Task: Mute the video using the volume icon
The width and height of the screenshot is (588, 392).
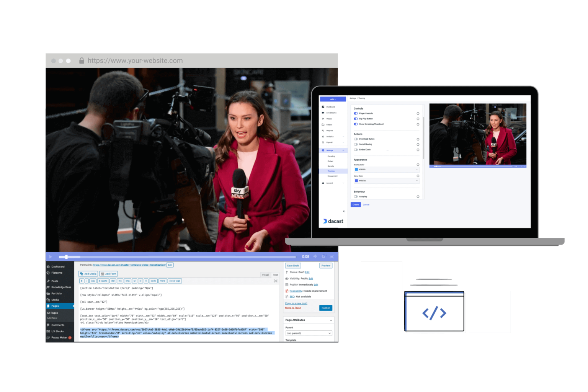Action: (x=315, y=256)
